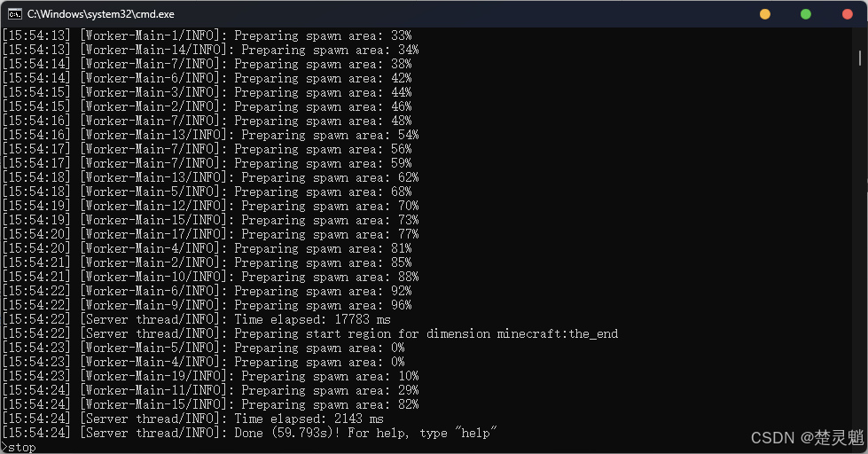Click the Worker-Main-15 spawn area 82% line
The height and width of the screenshot is (454, 868).
point(210,404)
